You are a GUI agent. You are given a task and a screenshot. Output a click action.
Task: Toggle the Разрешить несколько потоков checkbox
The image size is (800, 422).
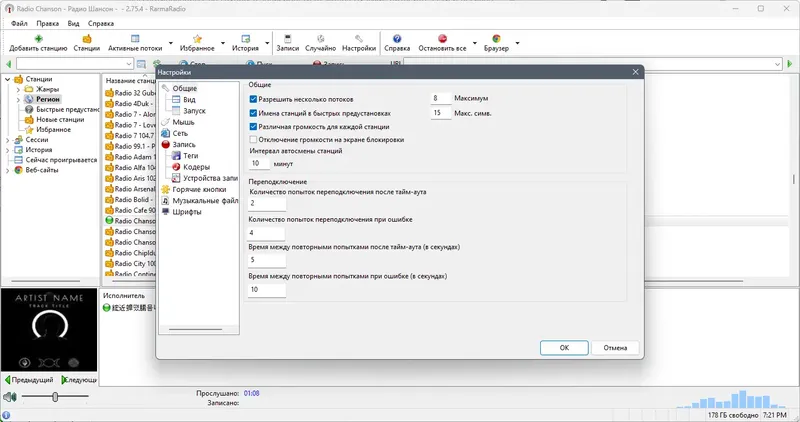pyautogui.click(x=253, y=99)
